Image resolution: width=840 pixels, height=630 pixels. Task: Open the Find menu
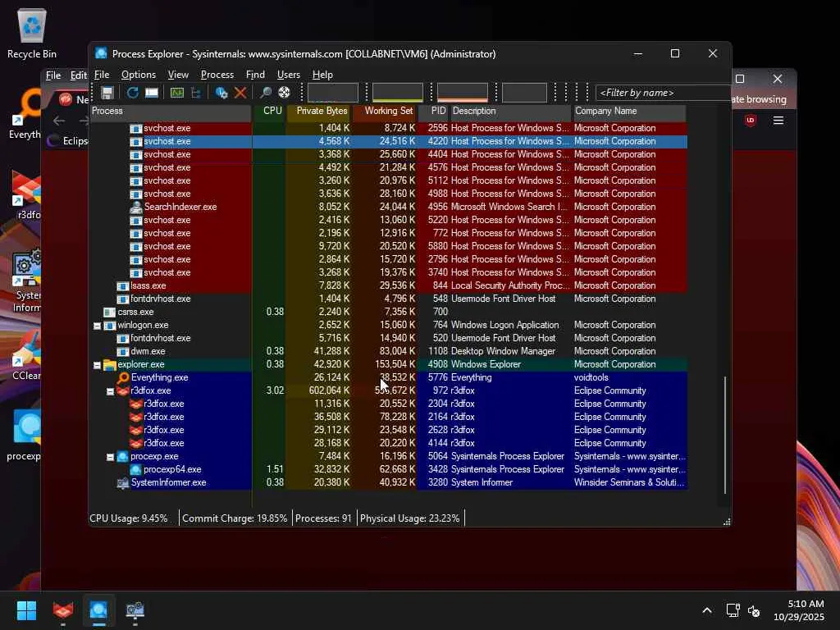255,75
